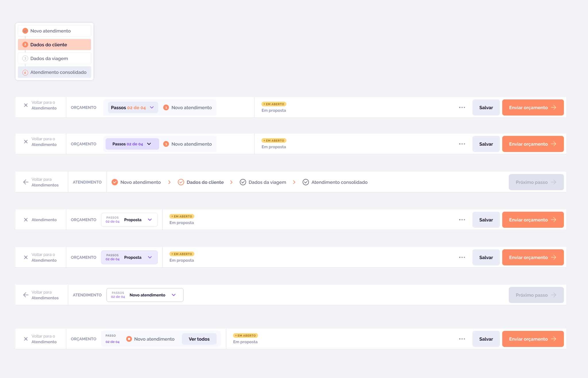Open white Proposta steps dropdown
The width and height of the screenshot is (588, 378).
tap(129, 220)
